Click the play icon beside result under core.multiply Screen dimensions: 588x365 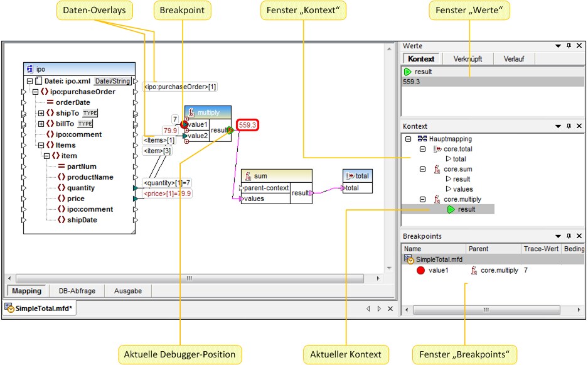(451, 209)
